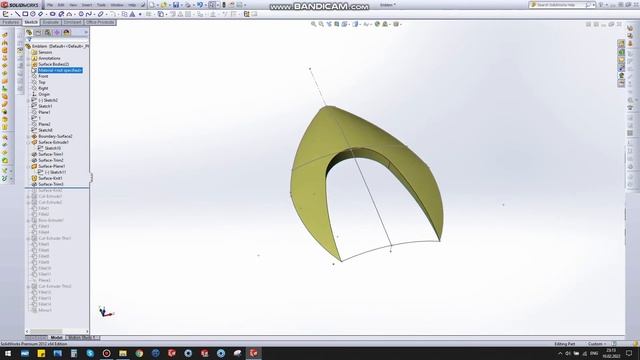Viewport: 640px width, 360px height.
Task: Open the sticky notes icon in taskbar
Action: 41,353
